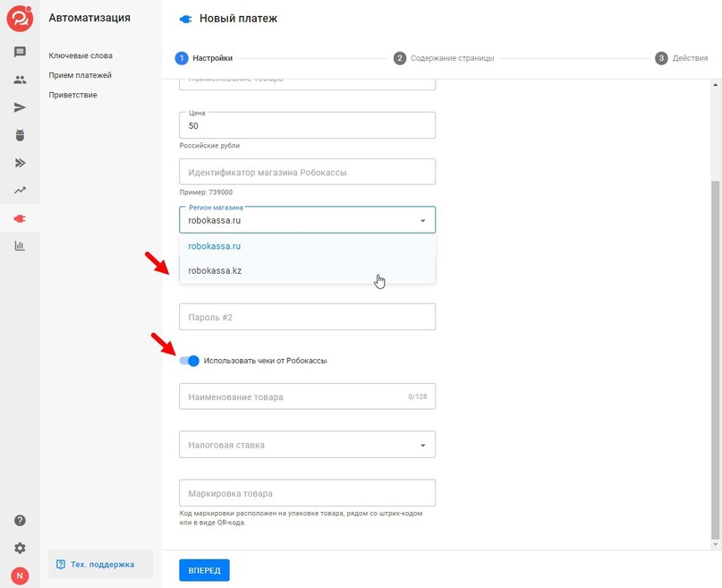This screenshot has width=722, height=588.
Task: Open Ключевые слова in the automation menu
Action: tap(81, 55)
